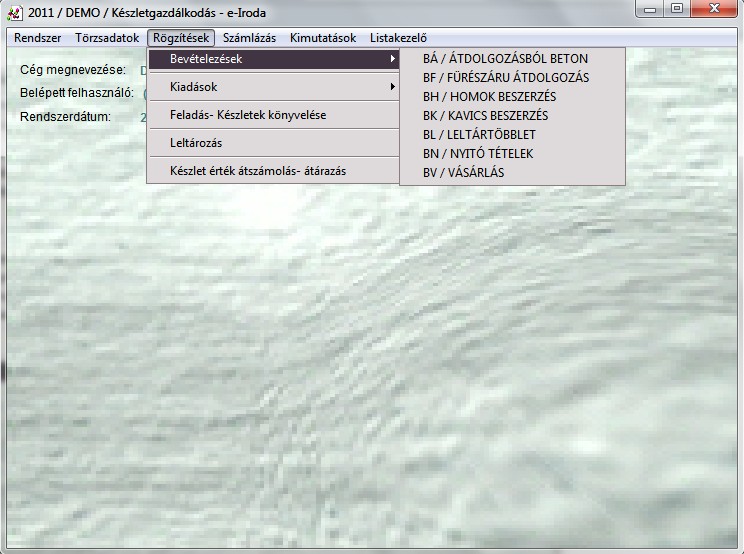Open the Kimutatások menu
This screenshot has height=554, width=744.
point(323,38)
